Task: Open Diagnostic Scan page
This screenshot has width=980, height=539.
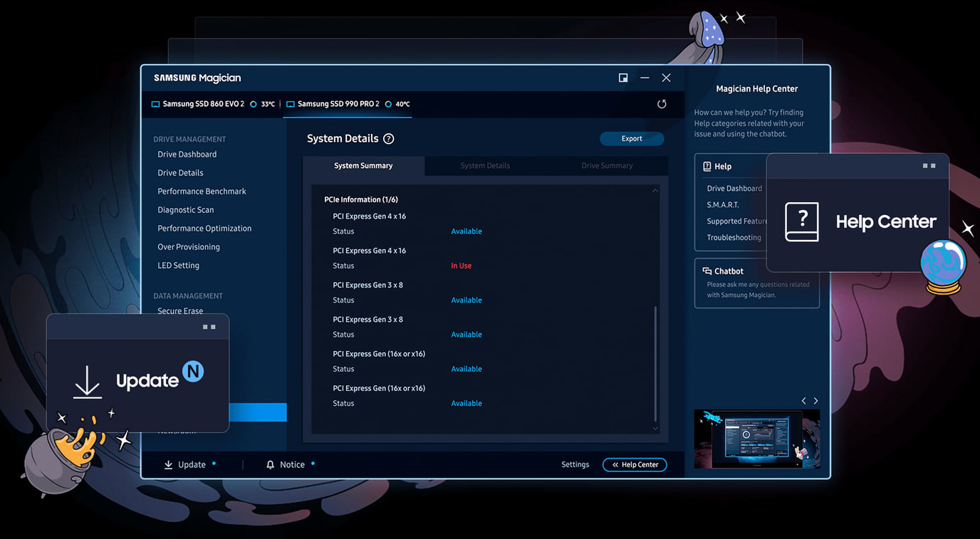Action: (x=185, y=210)
